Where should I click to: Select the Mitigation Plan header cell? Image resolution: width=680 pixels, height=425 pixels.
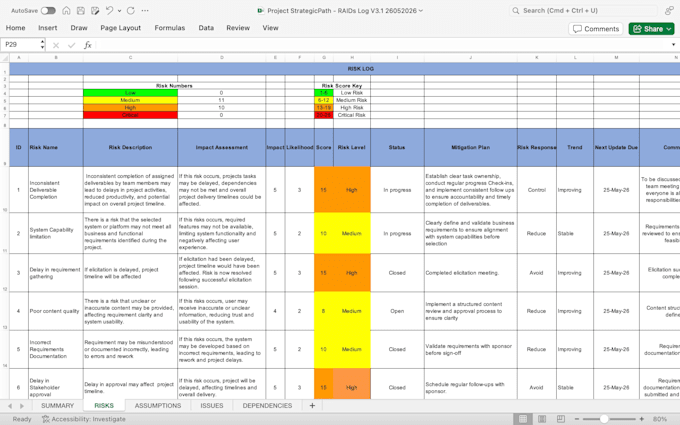click(x=471, y=147)
